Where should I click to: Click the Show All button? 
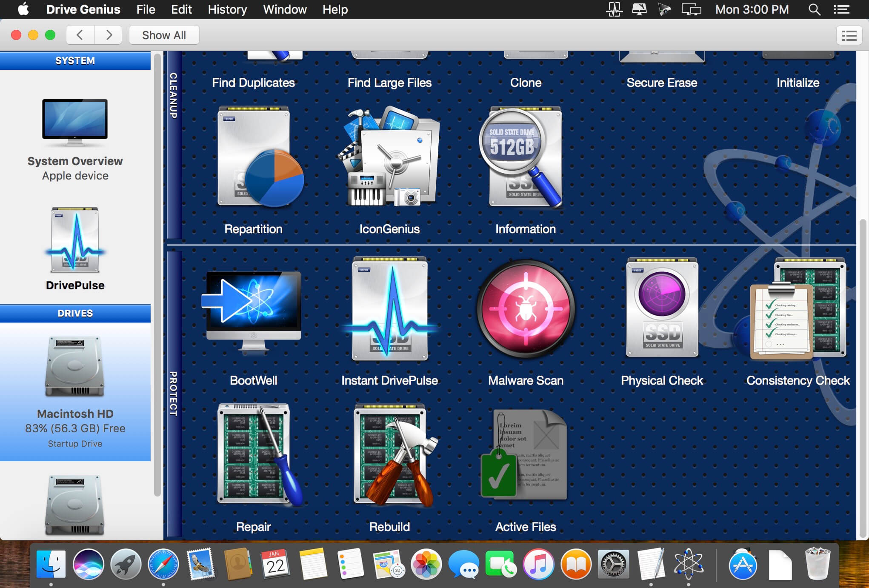click(164, 35)
